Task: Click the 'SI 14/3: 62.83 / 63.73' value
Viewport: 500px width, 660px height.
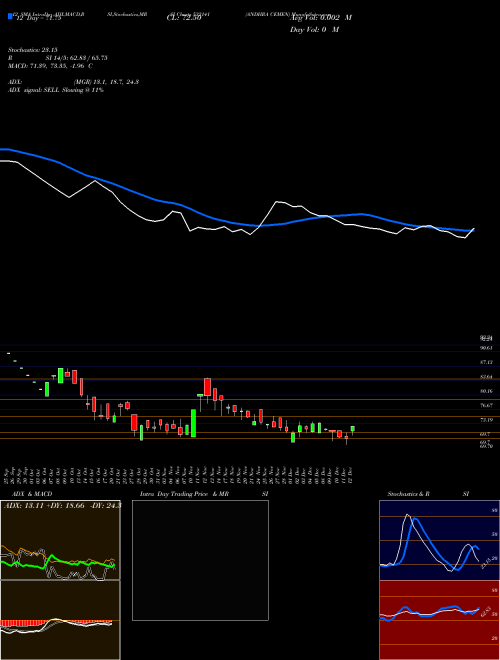Action: click(x=77, y=58)
